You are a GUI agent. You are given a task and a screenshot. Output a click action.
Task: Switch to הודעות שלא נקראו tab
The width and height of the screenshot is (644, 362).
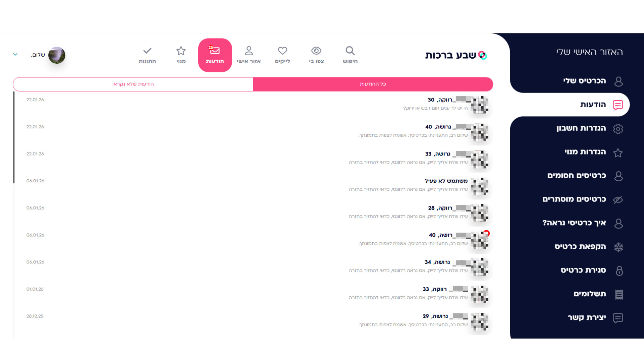(133, 84)
